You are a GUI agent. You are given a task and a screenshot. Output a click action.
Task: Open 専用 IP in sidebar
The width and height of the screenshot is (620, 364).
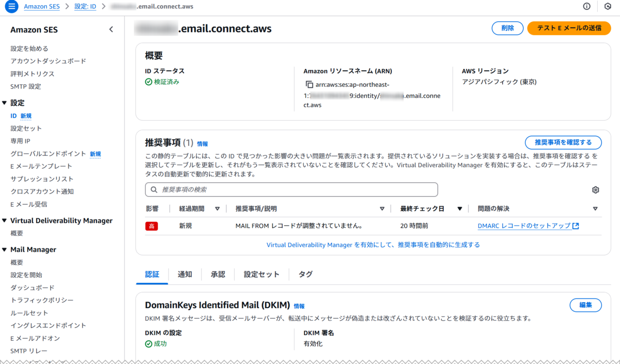pyautogui.click(x=20, y=141)
